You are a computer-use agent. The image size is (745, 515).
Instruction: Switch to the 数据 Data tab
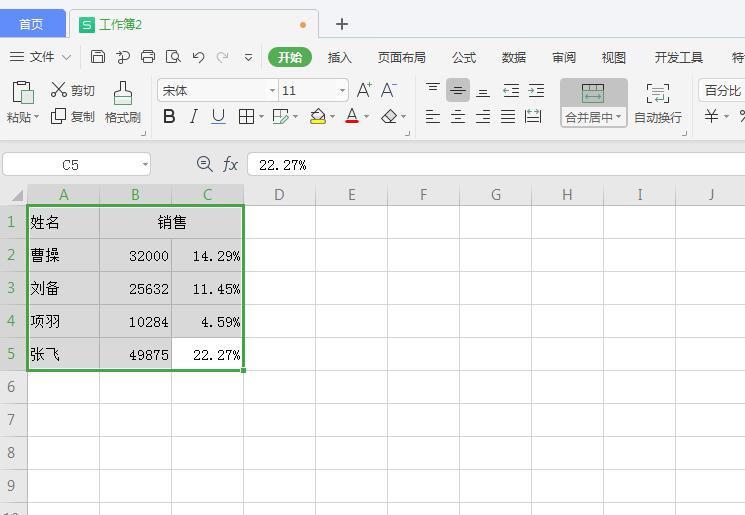[514, 57]
